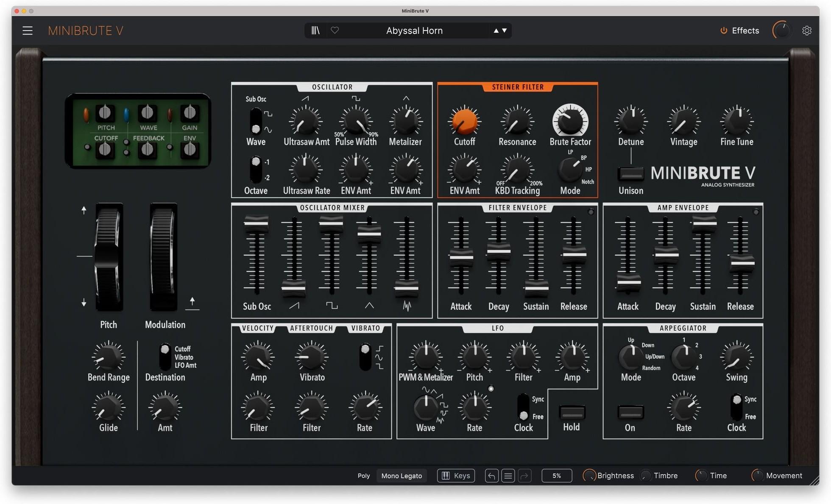831x504 pixels.
Task: Click the Movement macro knob
Action: 758,476
